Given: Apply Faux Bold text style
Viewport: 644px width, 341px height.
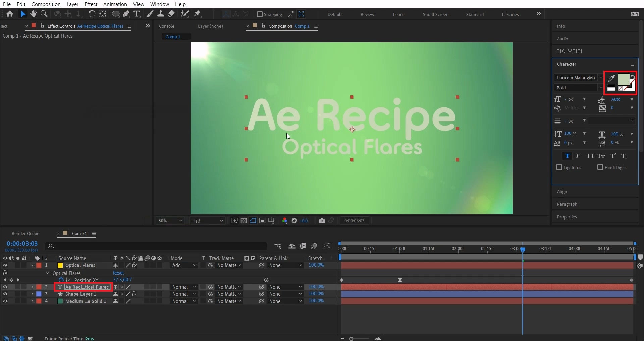Looking at the screenshot, I should [x=567, y=156].
